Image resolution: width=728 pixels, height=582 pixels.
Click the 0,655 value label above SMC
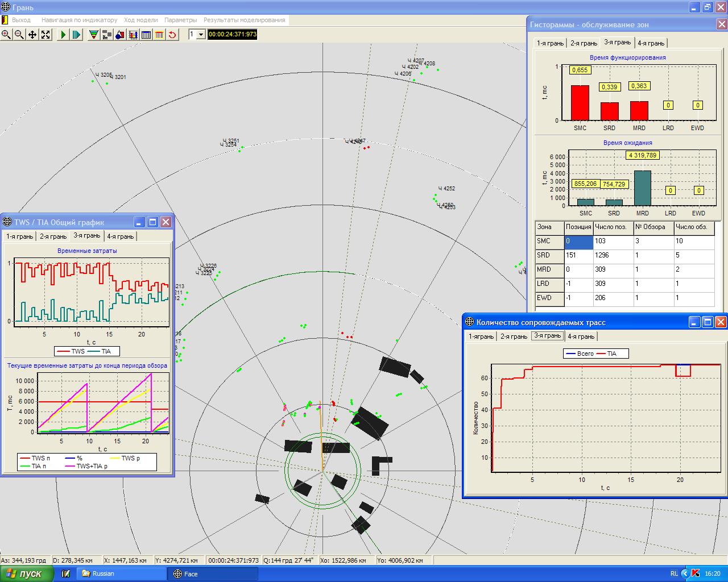(580, 70)
